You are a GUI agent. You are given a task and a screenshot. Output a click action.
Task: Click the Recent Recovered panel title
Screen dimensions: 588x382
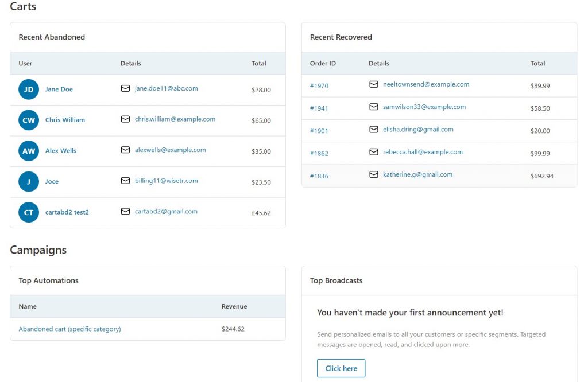(341, 37)
